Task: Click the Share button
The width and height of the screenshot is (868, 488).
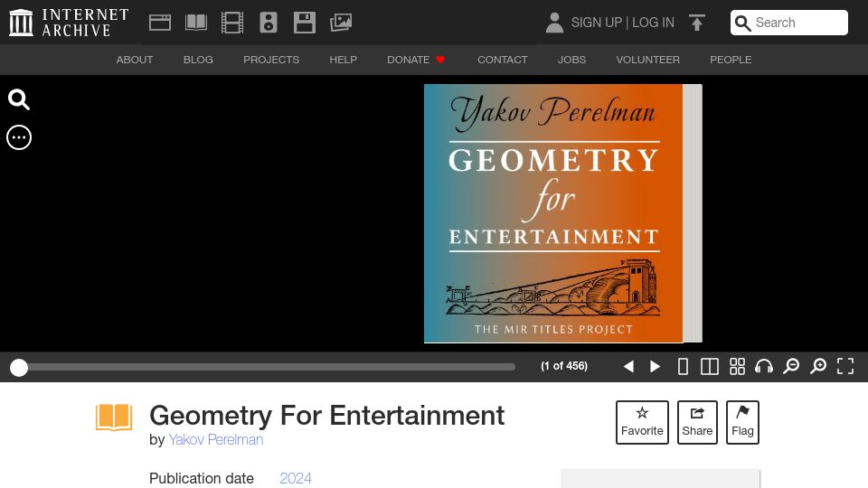Action: click(697, 422)
